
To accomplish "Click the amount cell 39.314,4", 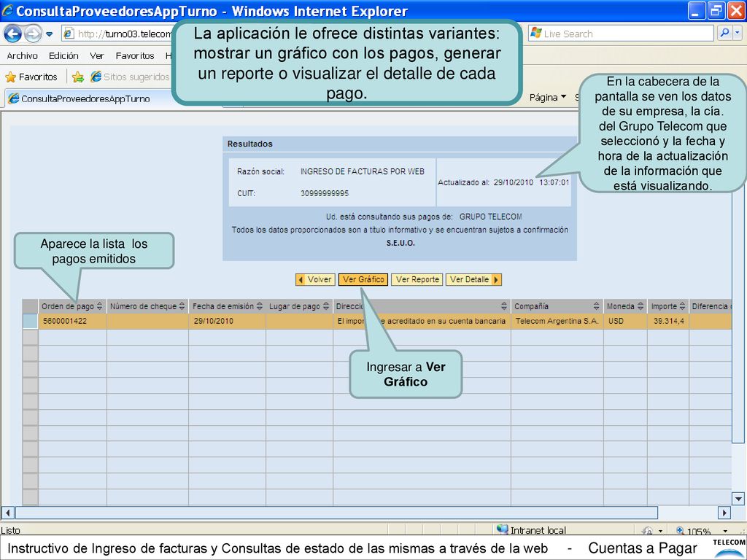I will 668,322.
